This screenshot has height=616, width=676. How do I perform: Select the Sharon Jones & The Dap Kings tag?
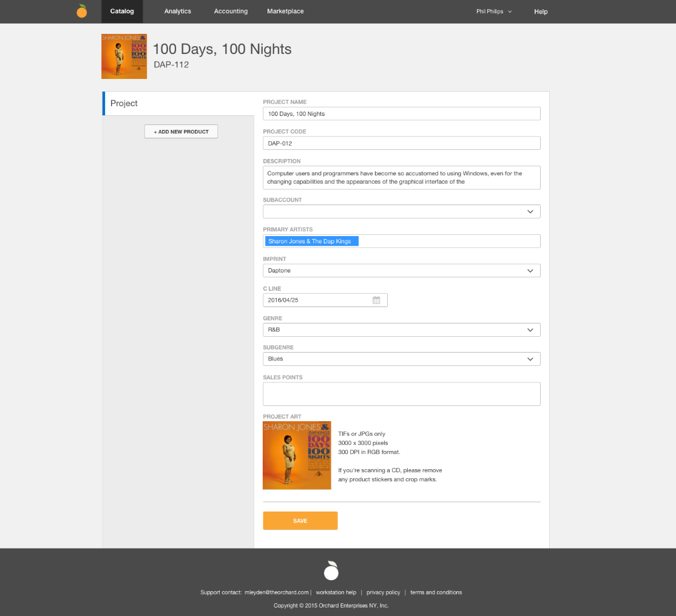coord(312,242)
